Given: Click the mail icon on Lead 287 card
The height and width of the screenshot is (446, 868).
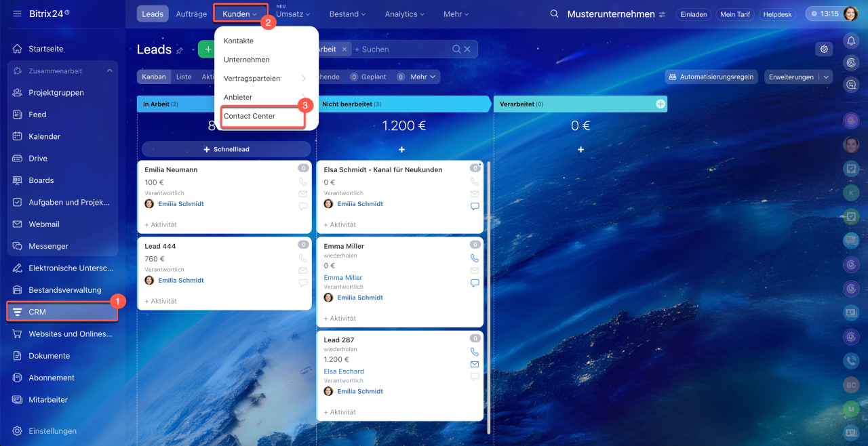Looking at the screenshot, I should 475,364.
